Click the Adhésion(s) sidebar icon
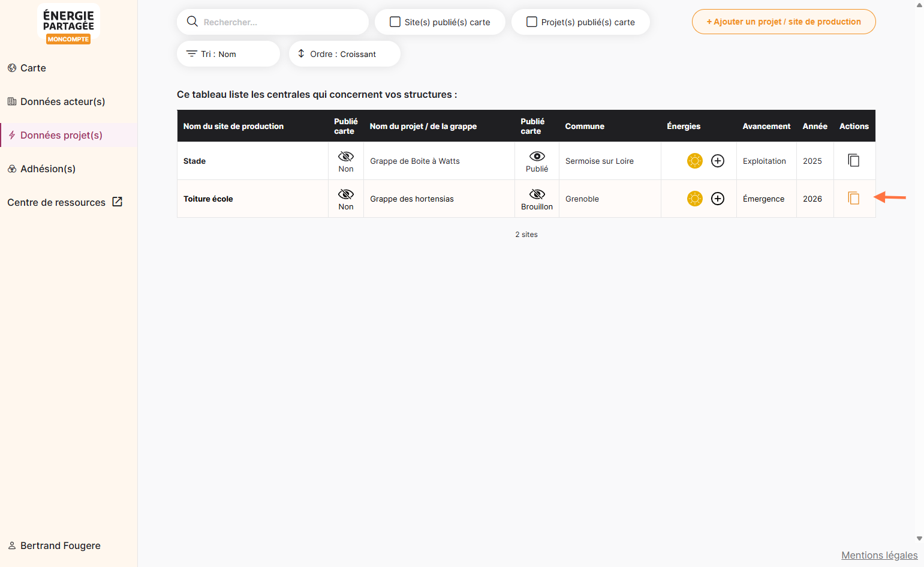Screen dimensions: 924x567 click(x=12, y=169)
